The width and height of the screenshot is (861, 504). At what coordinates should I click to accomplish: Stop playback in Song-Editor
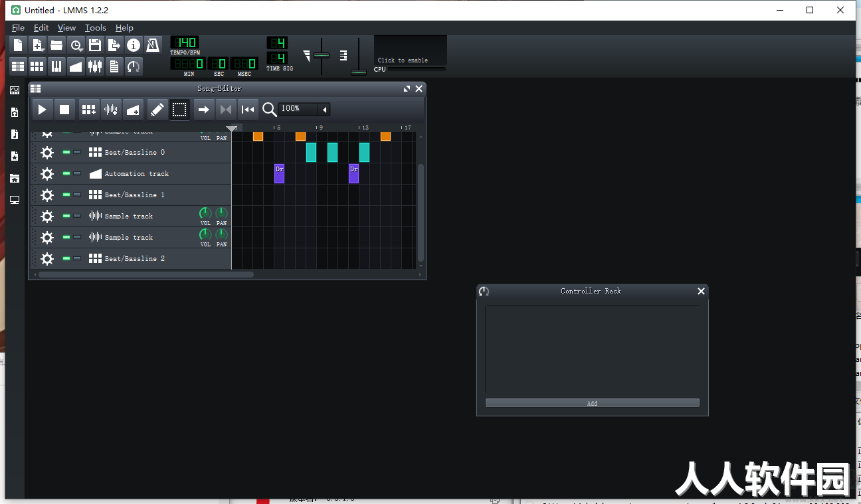tap(64, 110)
